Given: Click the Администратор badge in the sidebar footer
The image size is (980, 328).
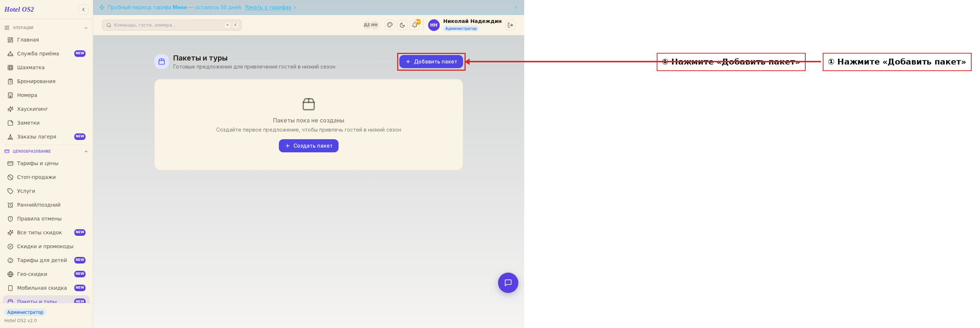Looking at the screenshot, I should tap(25, 312).
